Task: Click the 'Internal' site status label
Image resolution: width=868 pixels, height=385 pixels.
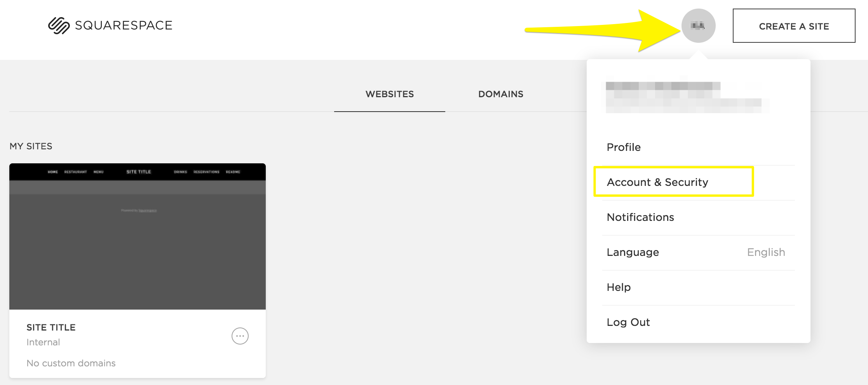Action: (x=43, y=342)
